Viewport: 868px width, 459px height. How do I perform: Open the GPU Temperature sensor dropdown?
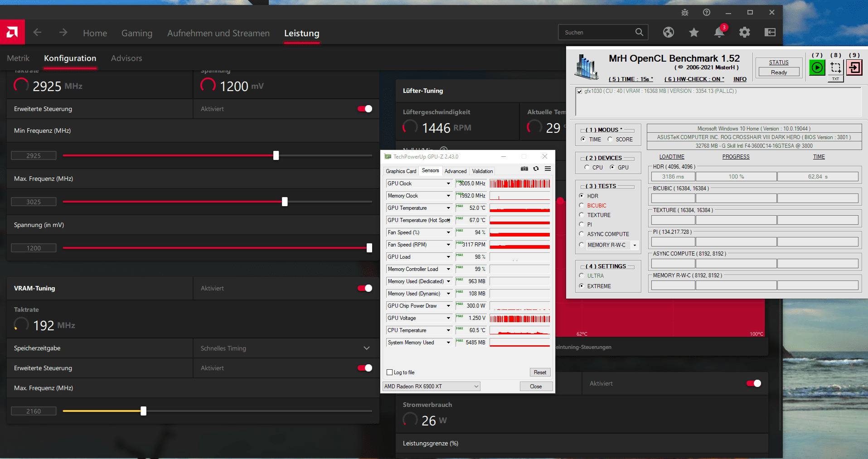pos(448,208)
